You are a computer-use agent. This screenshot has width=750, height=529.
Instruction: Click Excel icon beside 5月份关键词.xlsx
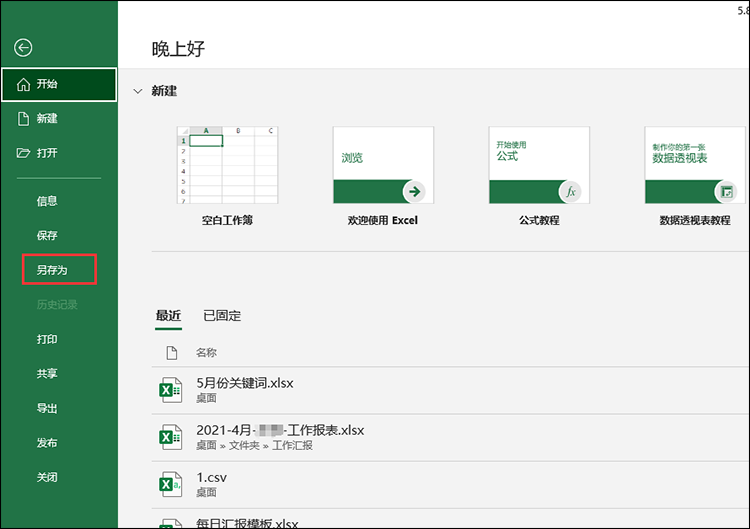click(x=170, y=390)
